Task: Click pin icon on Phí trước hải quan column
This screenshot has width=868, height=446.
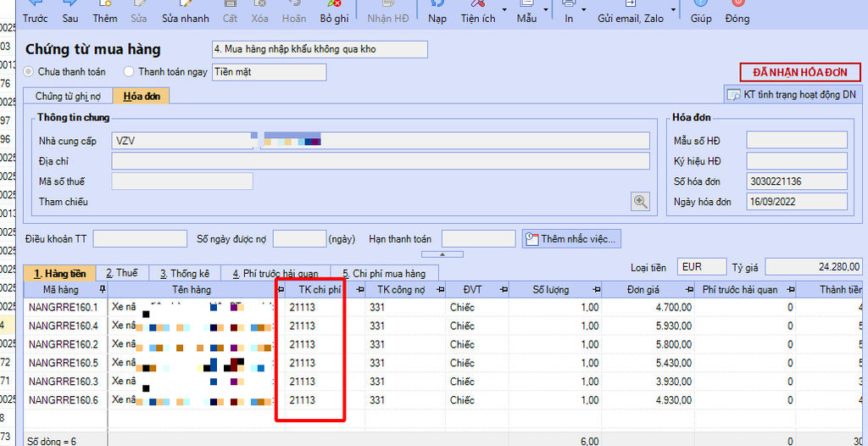Action: 791,289
